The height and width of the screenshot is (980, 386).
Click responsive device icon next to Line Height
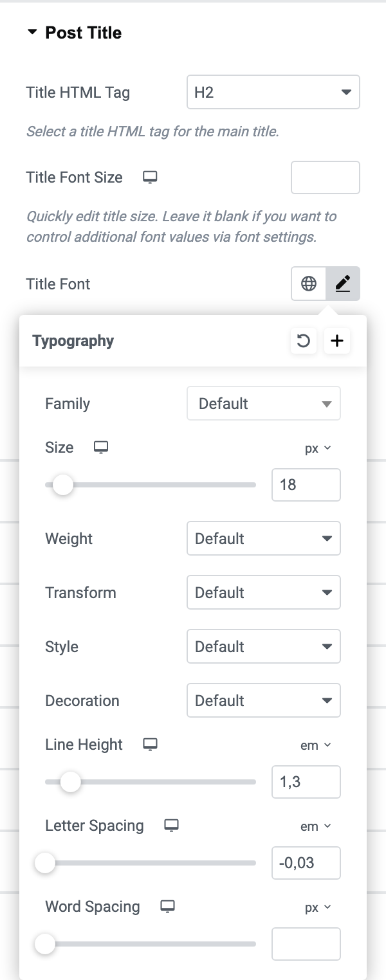150,745
